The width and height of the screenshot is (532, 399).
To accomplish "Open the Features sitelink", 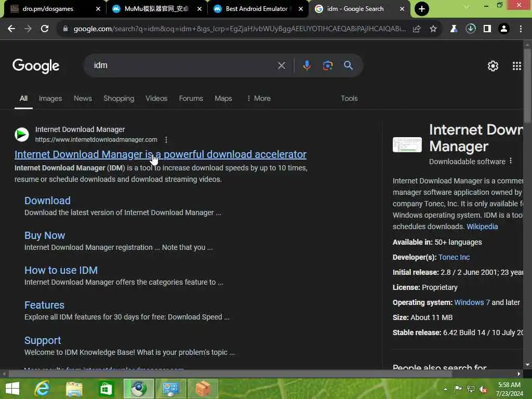I will tap(44, 305).
